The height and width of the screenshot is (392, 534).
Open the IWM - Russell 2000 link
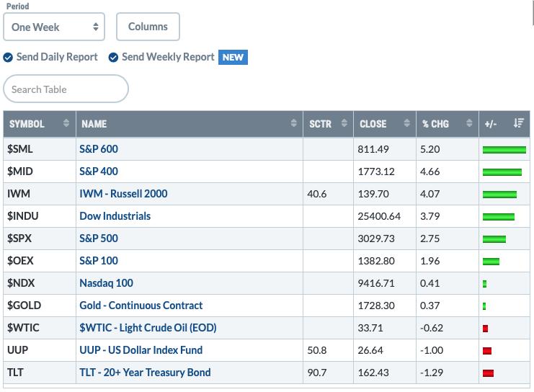click(123, 193)
